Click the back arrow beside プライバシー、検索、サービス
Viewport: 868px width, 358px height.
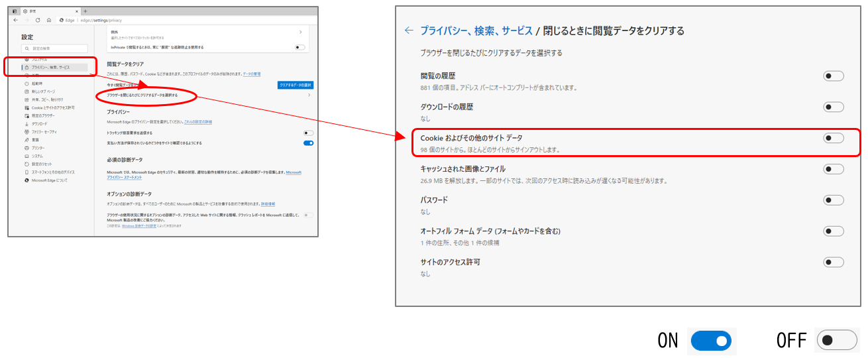click(x=408, y=30)
